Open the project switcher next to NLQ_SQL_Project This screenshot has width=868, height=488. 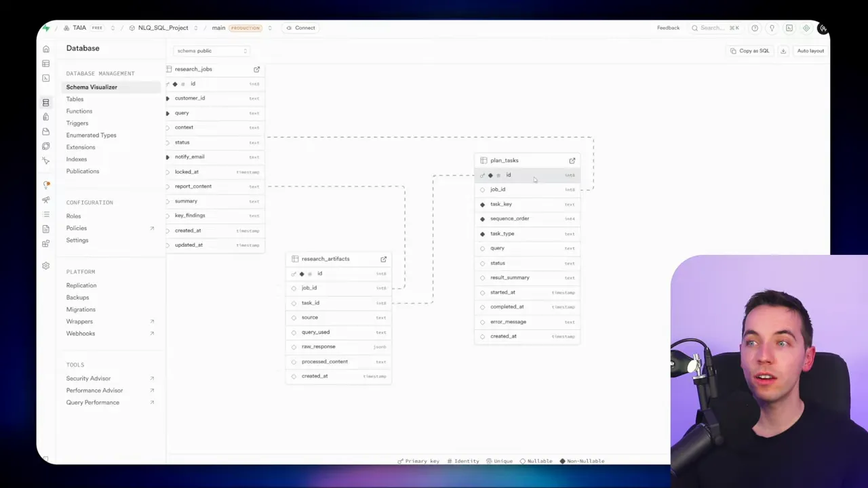[195, 28]
